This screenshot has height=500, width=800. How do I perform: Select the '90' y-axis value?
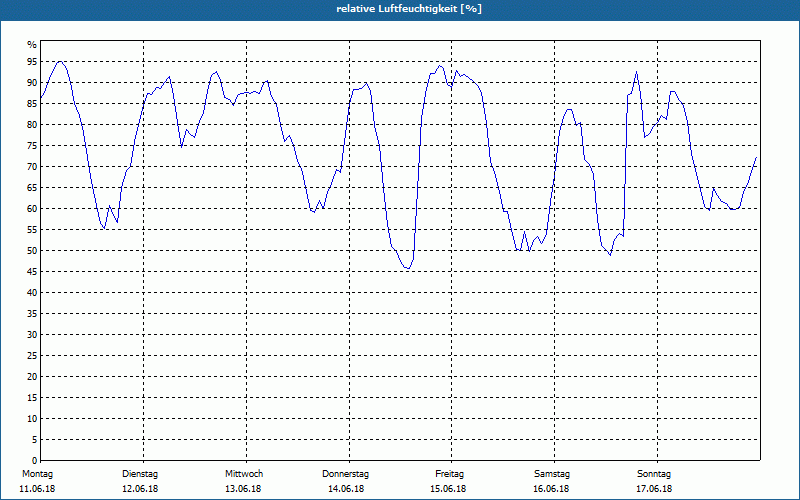tap(32, 83)
